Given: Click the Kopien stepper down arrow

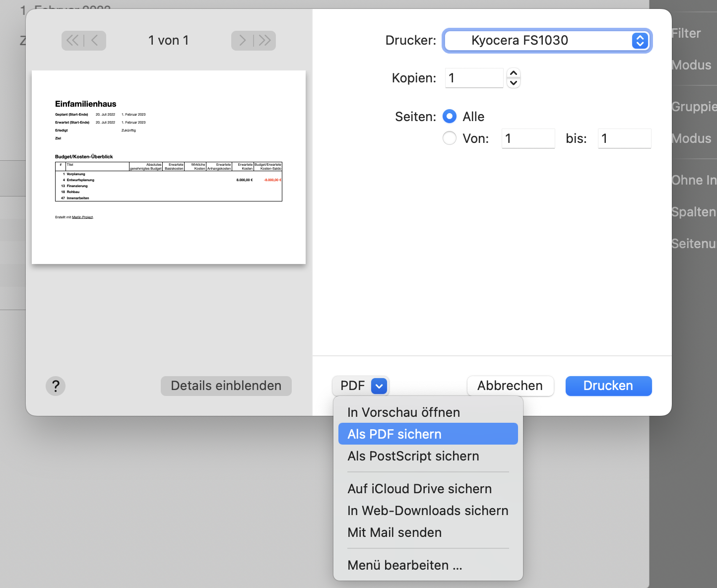Looking at the screenshot, I should [514, 83].
